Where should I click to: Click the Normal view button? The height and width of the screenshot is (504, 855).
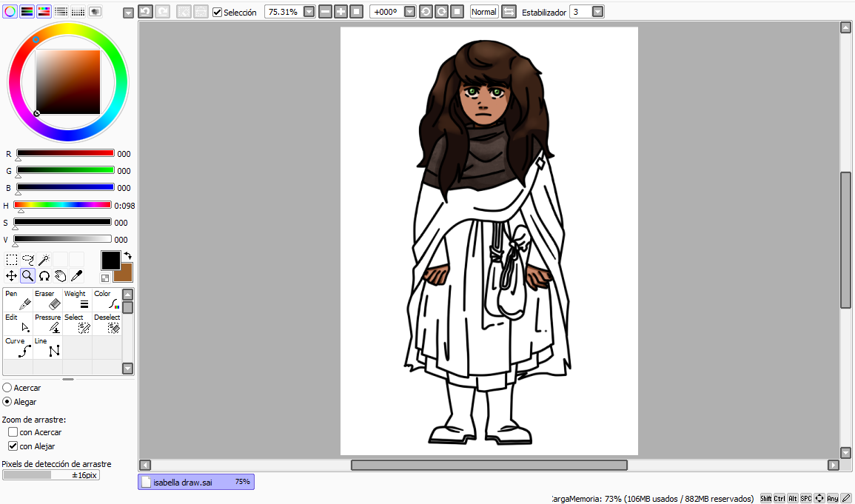tap(483, 12)
